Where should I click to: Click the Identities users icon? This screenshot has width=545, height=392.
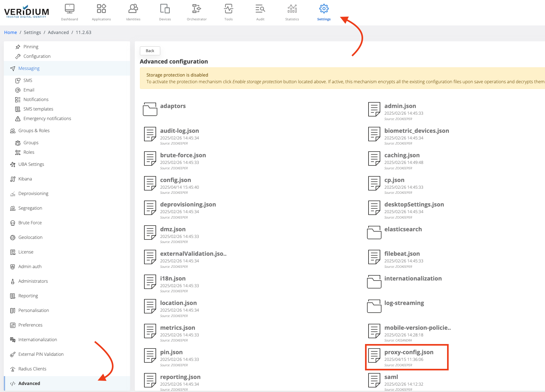pos(133,9)
